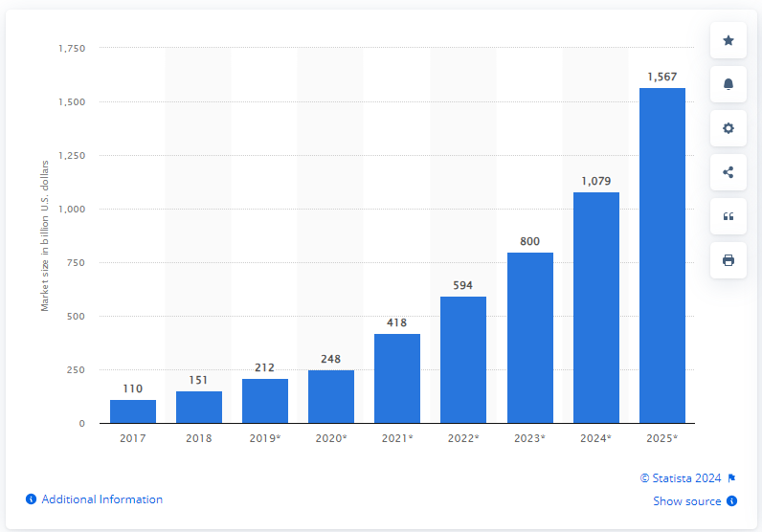Click the 2025* axis label
Screen dimensions: 762x532
[661, 438]
